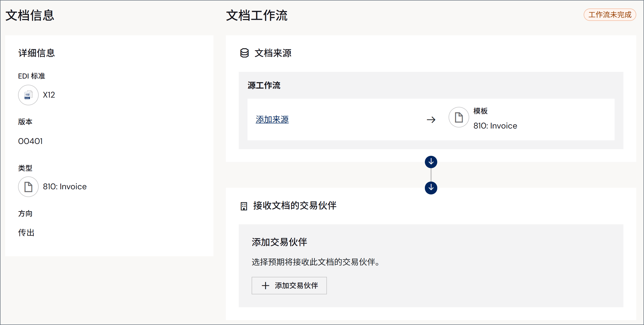
Task: Click the EDI 标准 label
Action: click(x=32, y=76)
